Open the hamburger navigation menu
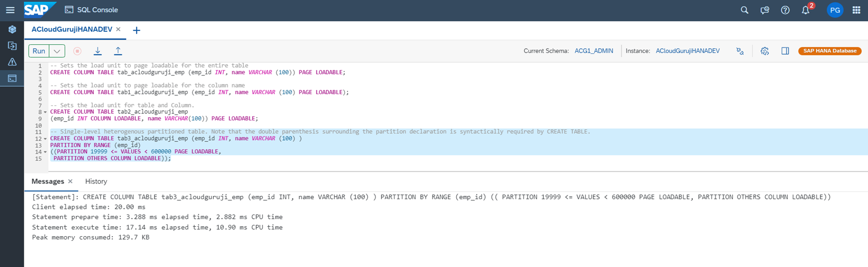This screenshot has width=868, height=267. click(10, 10)
